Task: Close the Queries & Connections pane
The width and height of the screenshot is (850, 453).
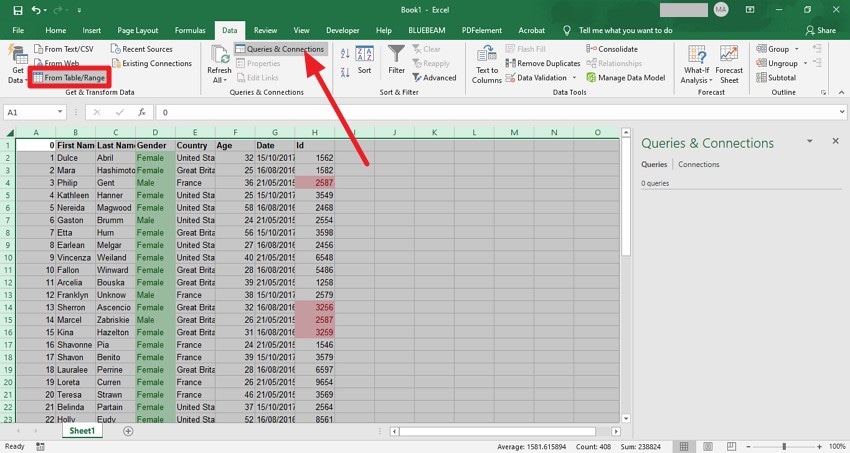Action: 835,141
